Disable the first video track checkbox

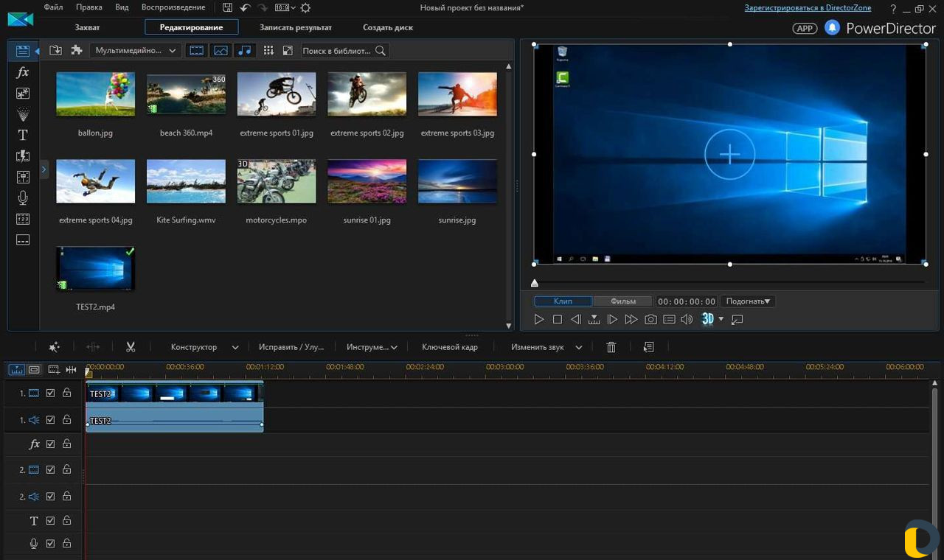pyautogui.click(x=51, y=393)
